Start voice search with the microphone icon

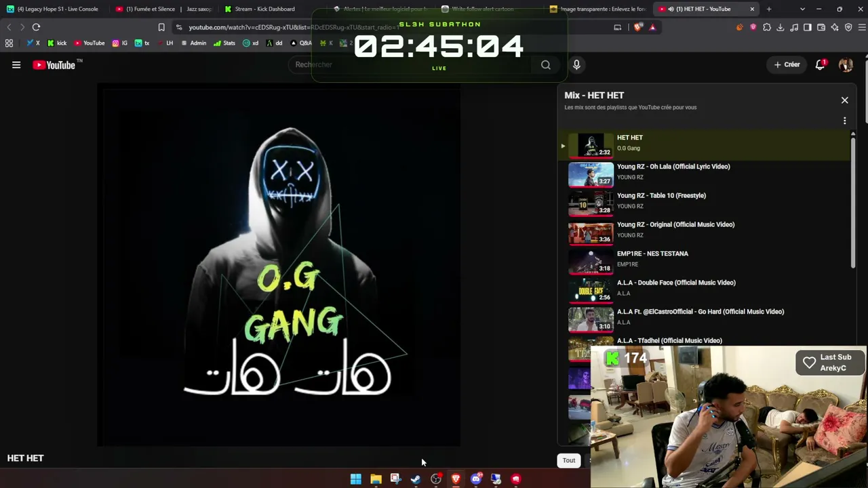576,65
